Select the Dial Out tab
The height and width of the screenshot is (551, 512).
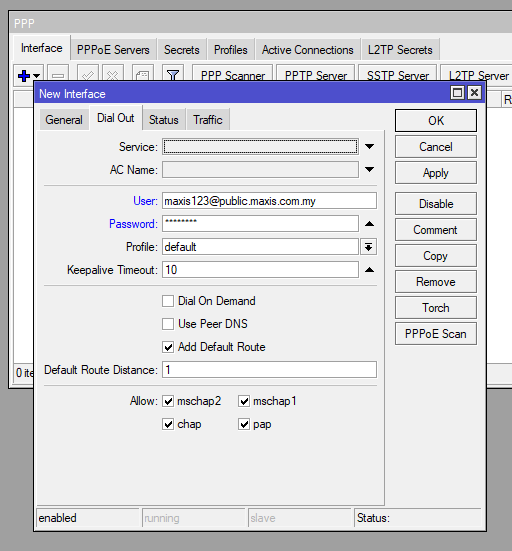pos(116,118)
